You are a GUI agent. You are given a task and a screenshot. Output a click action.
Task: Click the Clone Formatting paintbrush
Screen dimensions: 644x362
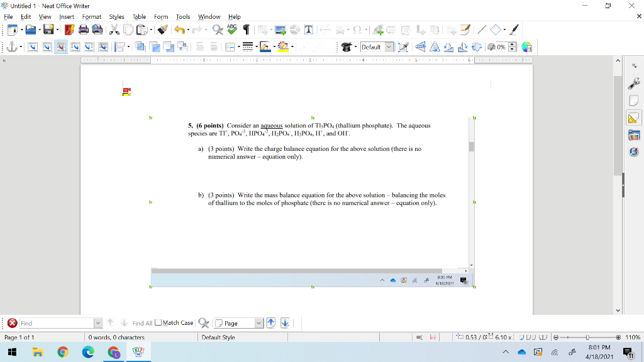(x=161, y=29)
